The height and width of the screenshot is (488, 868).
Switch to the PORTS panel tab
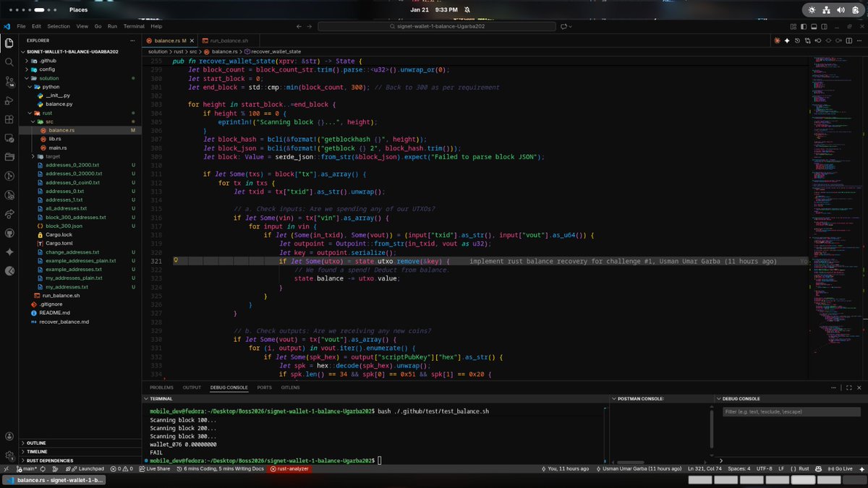(x=264, y=388)
